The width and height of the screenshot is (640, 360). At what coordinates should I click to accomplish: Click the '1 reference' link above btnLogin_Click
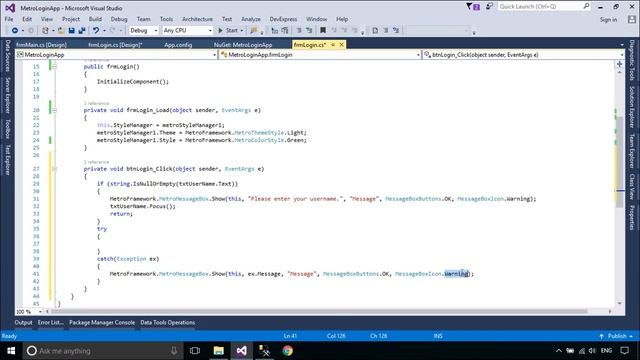96,162
